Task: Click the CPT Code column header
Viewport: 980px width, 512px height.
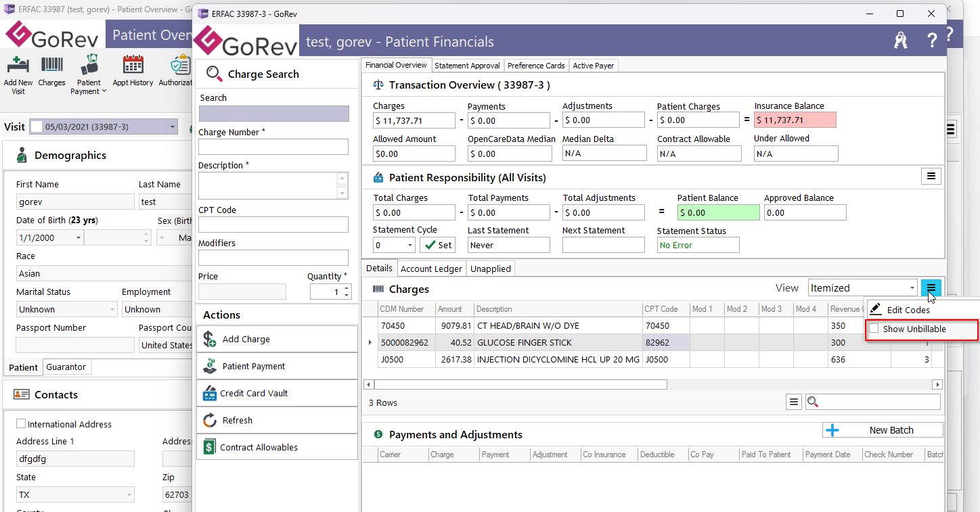Action: click(x=665, y=309)
